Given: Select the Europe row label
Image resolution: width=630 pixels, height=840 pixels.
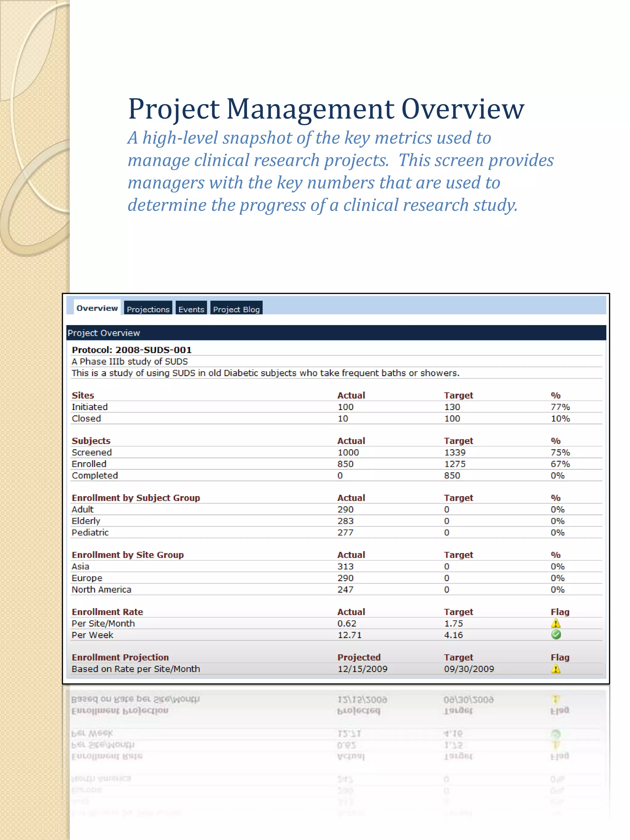Looking at the screenshot, I should 87,578.
